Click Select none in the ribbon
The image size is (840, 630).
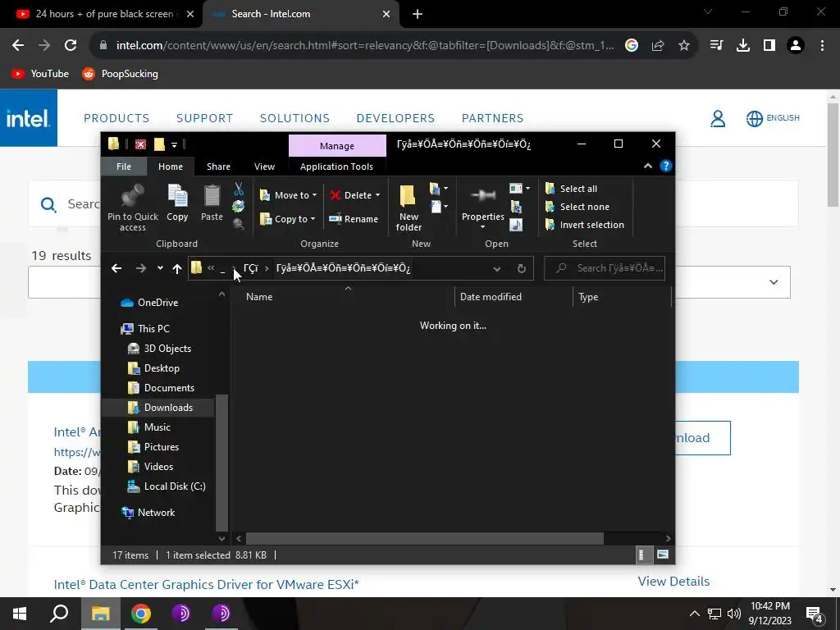(577, 207)
